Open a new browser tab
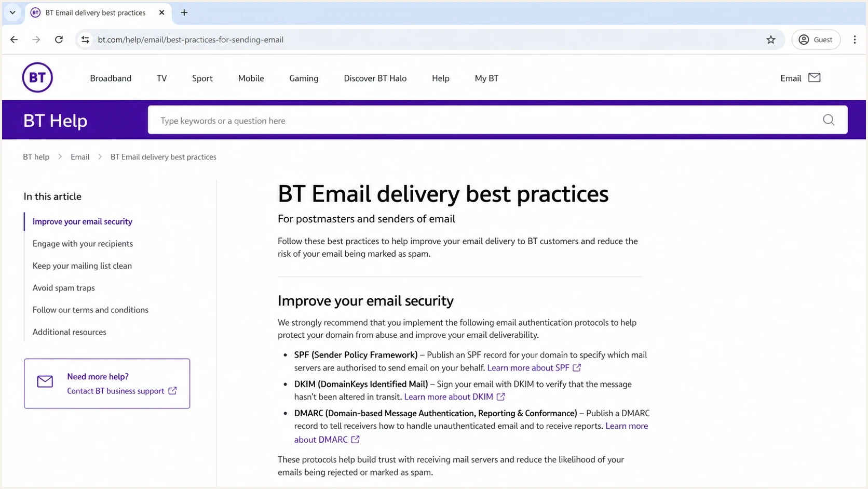 (184, 12)
